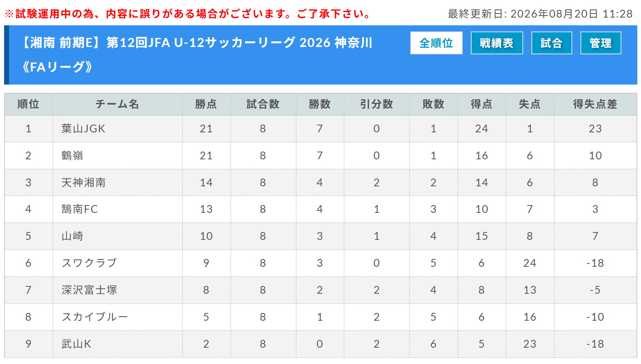Screen dimensions: 641x364
Task: Click the 勝点 column header
Action: [206, 104]
